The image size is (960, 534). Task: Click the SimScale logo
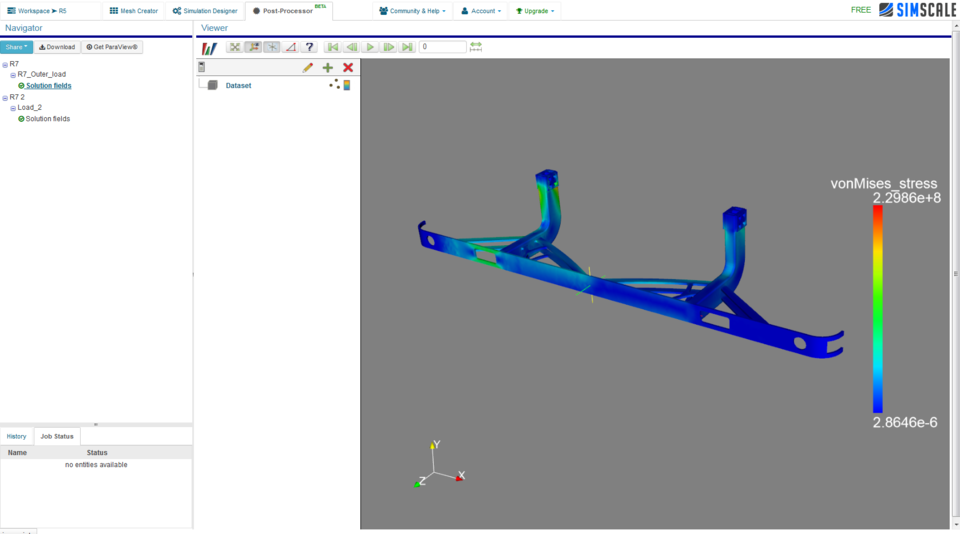(x=917, y=10)
